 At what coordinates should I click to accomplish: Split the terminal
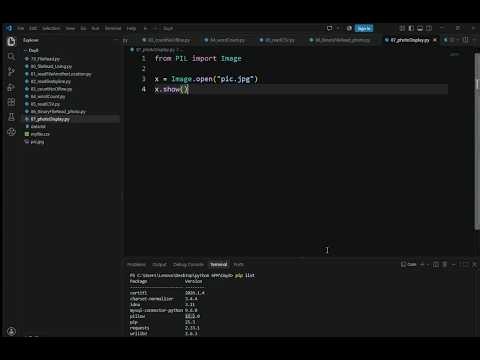click(x=436, y=264)
